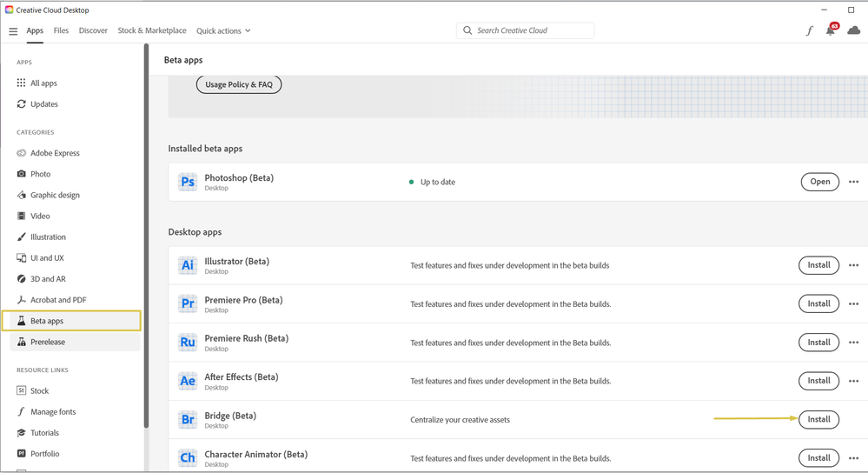Click the All apps grid icon
Image resolution: width=868 pixels, height=473 pixels.
tap(21, 83)
